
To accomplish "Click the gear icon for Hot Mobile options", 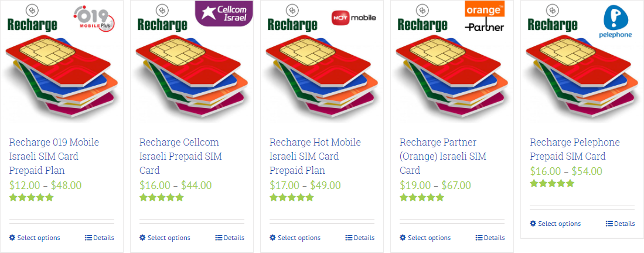I will [272, 238].
